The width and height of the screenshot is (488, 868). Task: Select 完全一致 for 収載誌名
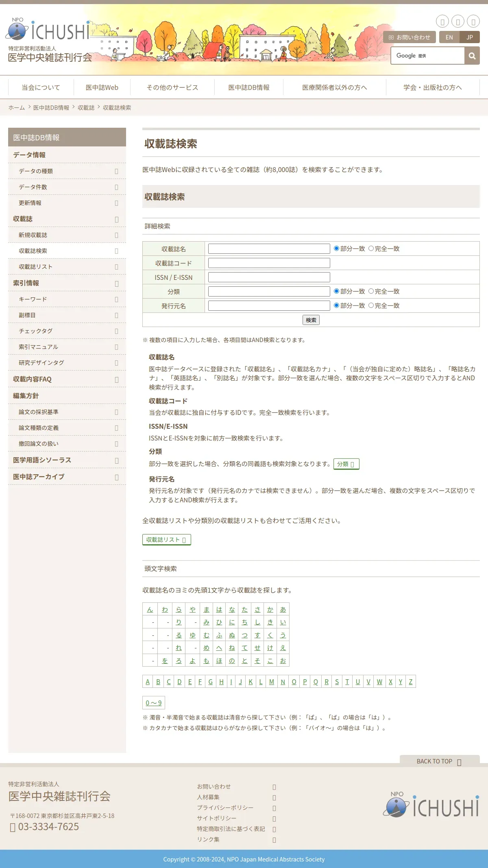point(371,249)
